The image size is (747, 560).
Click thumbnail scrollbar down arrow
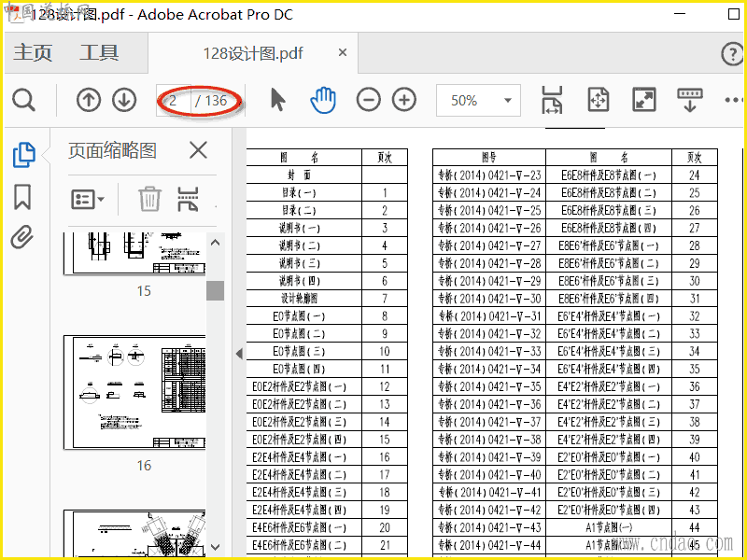[216, 547]
